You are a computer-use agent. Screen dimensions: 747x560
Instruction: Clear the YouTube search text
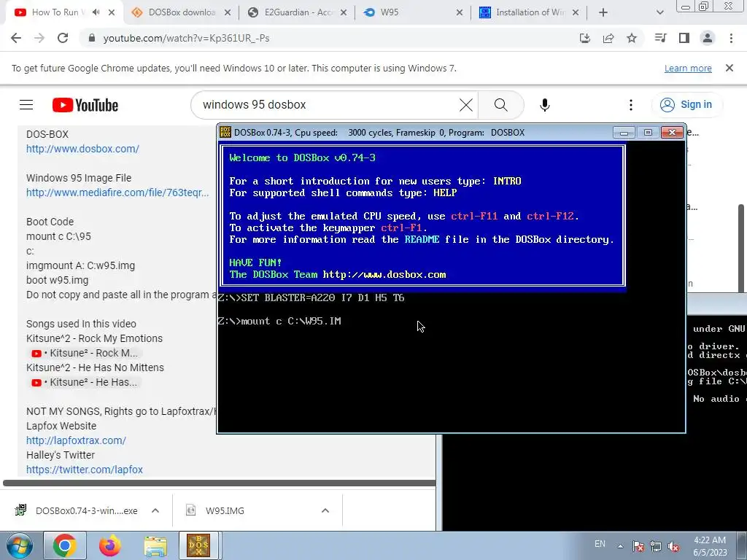point(466,105)
